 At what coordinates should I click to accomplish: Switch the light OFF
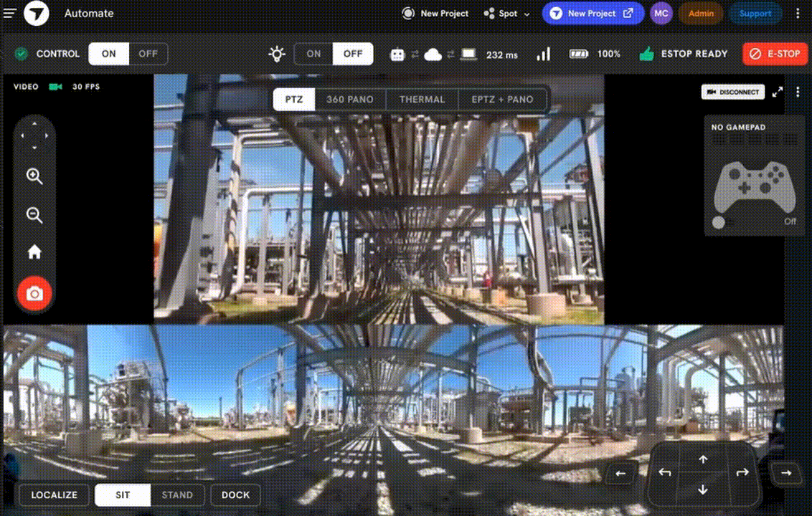click(353, 54)
